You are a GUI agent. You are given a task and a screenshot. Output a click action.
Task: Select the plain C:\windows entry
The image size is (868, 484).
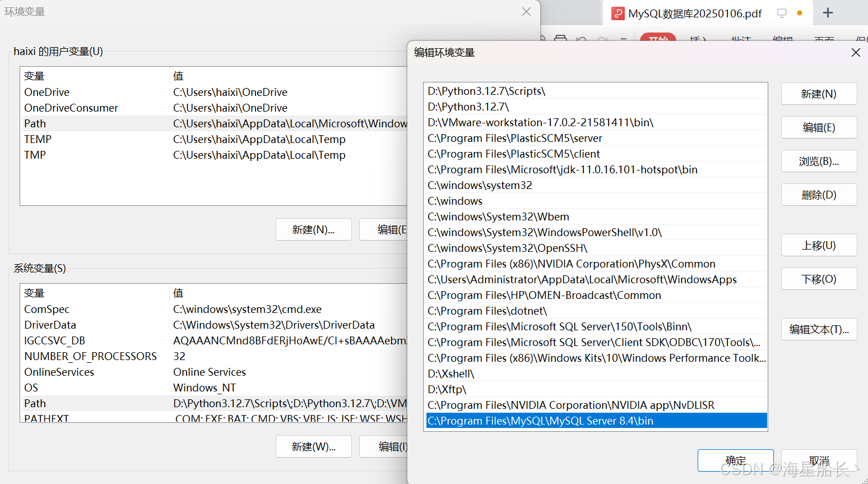pyautogui.click(x=596, y=201)
